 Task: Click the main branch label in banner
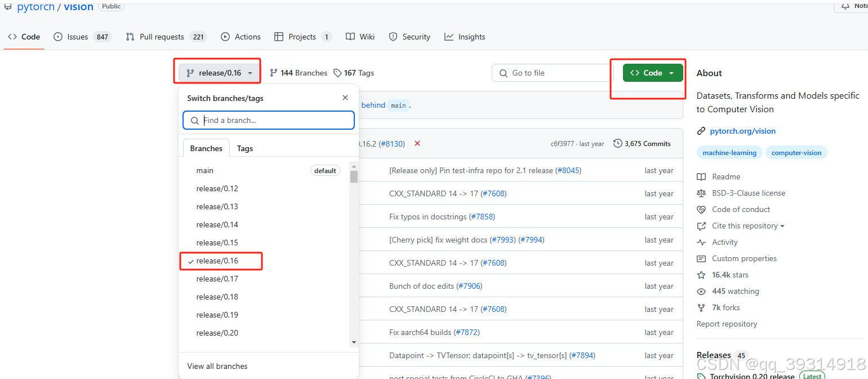398,105
